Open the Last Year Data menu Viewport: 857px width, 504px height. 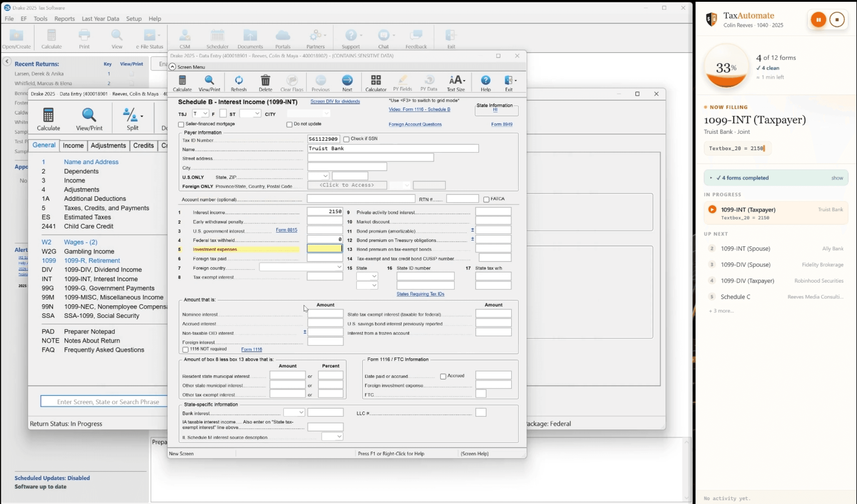(100, 19)
